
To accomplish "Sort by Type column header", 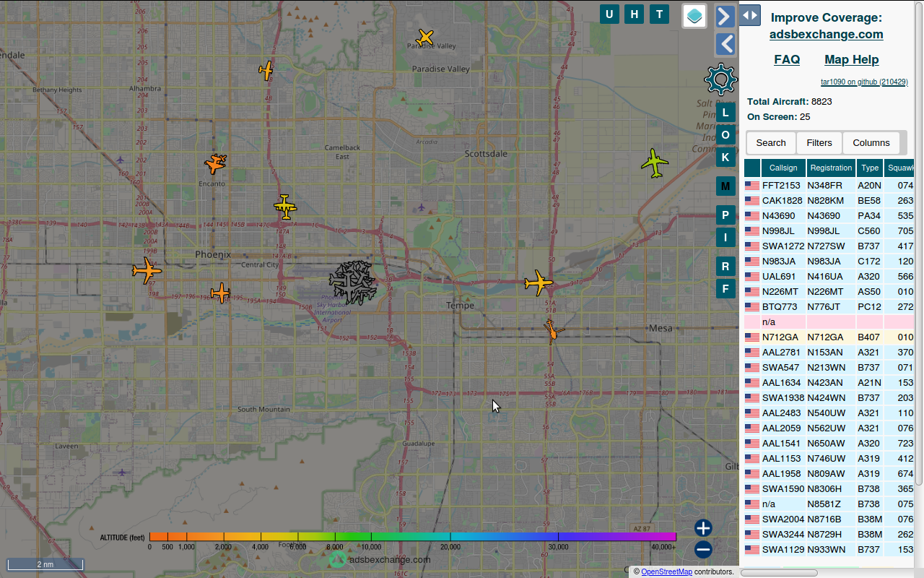I will pos(870,168).
